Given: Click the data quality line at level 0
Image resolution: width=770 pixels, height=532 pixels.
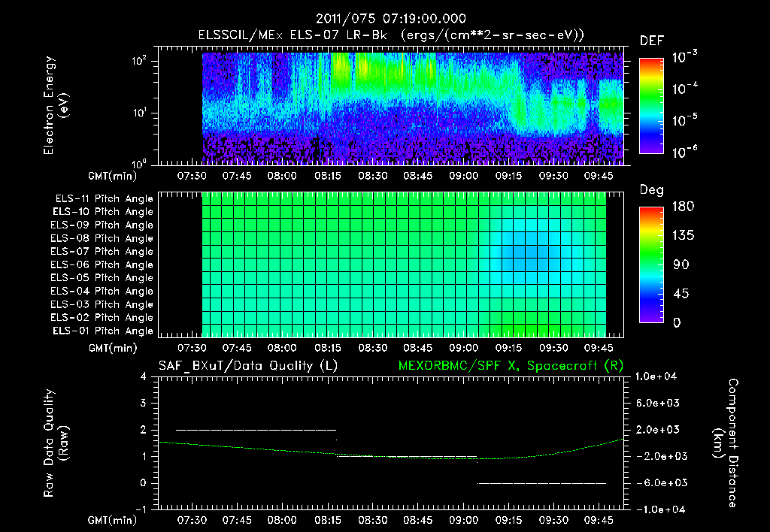Looking at the screenshot, I should click(x=542, y=483).
